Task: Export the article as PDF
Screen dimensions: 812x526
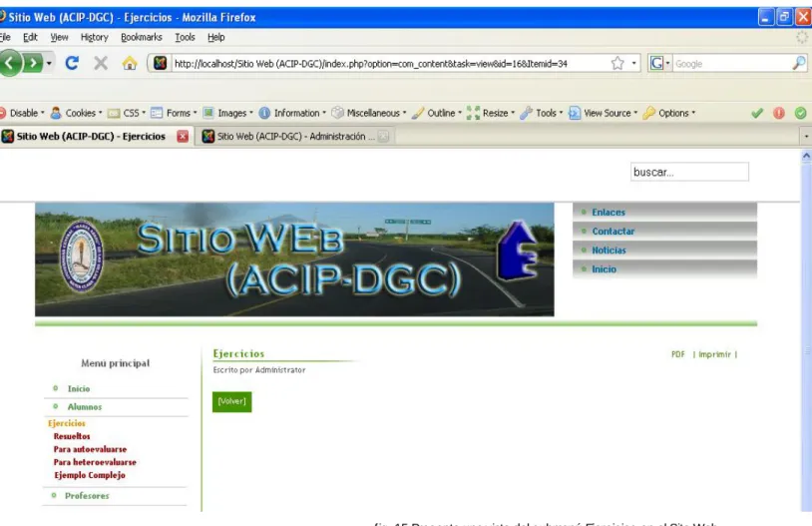Action: pos(678,354)
